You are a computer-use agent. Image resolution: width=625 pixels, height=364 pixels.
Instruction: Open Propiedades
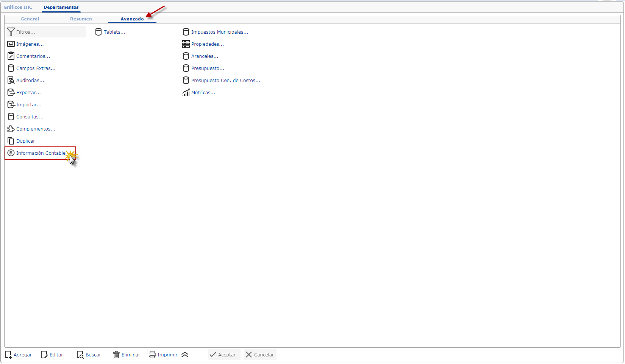tap(208, 44)
